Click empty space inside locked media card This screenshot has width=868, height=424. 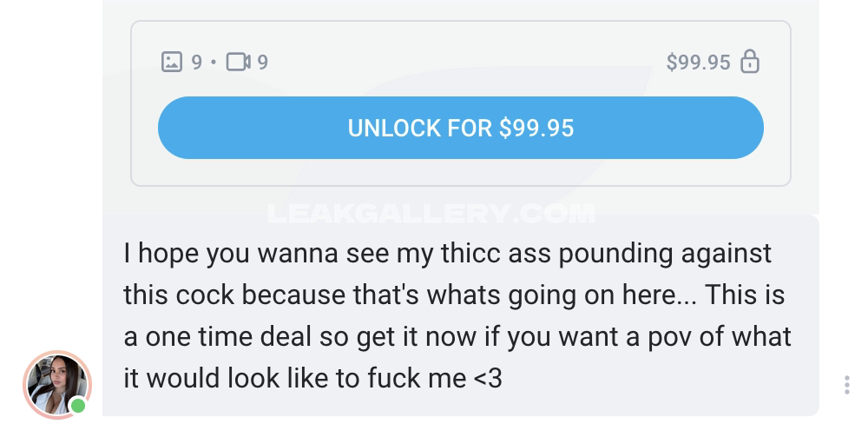461,173
